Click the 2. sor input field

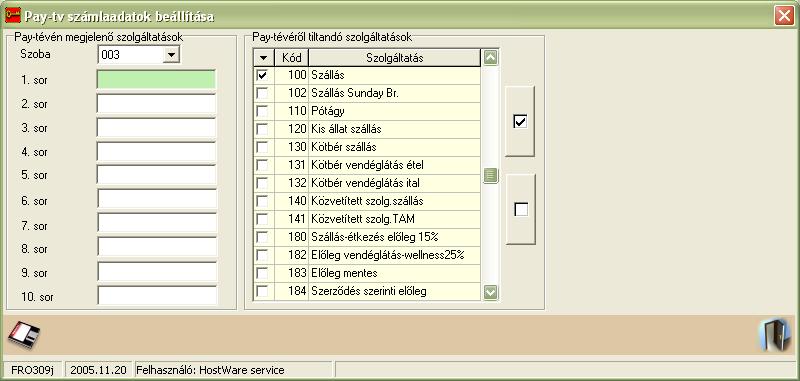tap(156, 104)
